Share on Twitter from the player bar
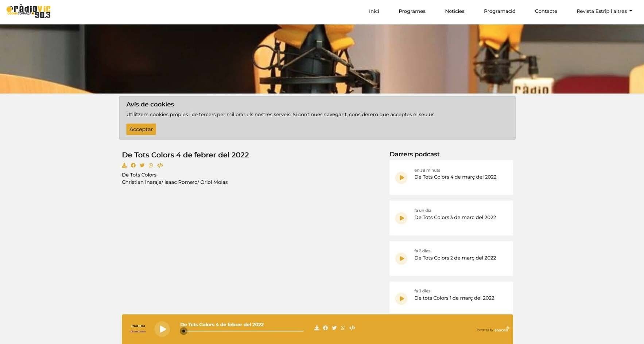The height and width of the screenshot is (344, 644). (x=334, y=328)
